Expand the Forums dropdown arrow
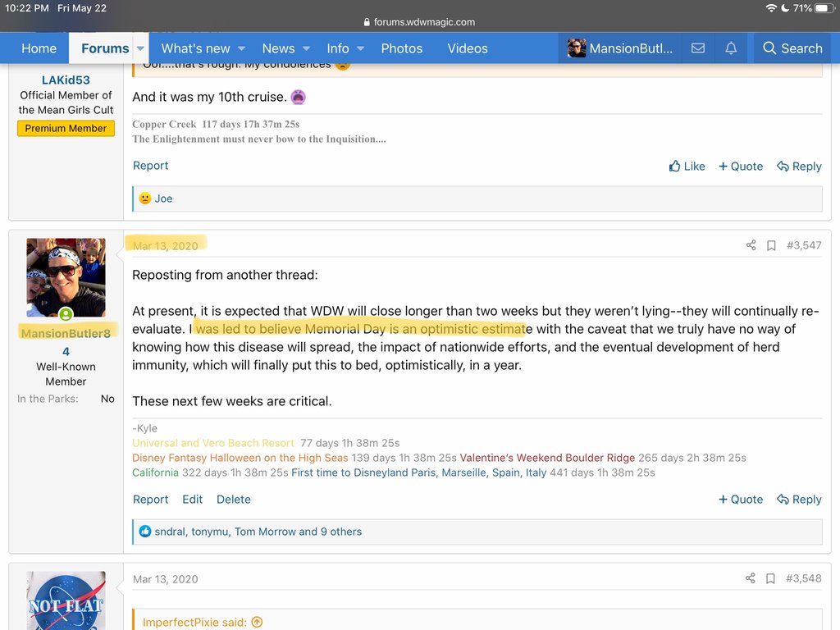Image resolution: width=840 pixels, height=630 pixels. [x=141, y=48]
